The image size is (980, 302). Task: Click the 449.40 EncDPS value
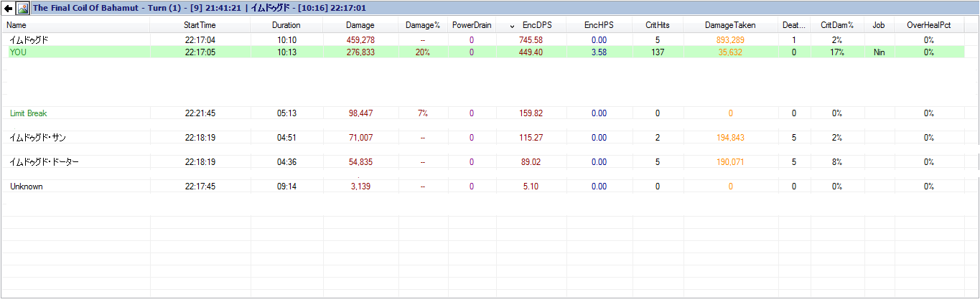[x=531, y=52]
